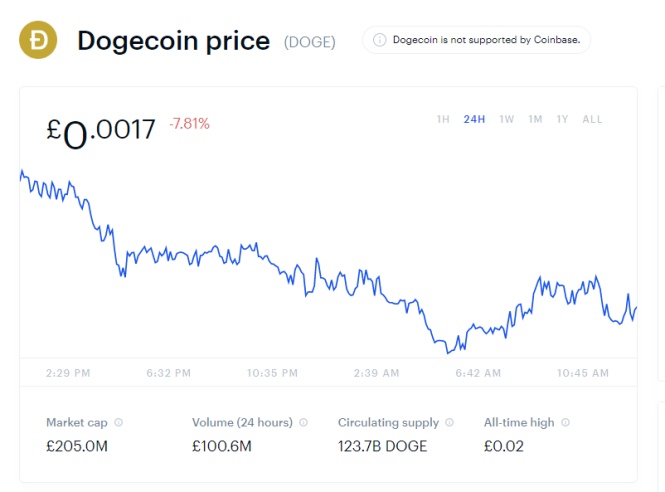The image size is (665, 492).
Task: Click the Dogecoin price heading
Action: pyautogui.click(x=173, y=41)
